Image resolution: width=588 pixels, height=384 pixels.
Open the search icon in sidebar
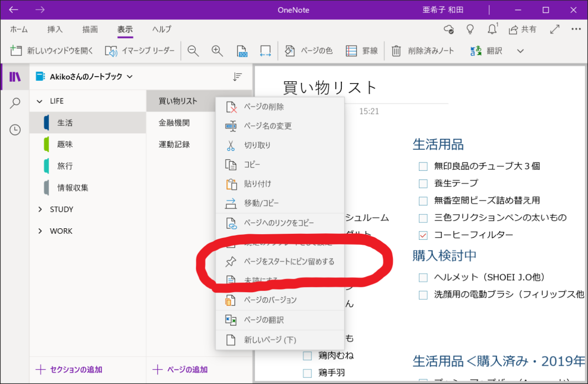(15, 103)
